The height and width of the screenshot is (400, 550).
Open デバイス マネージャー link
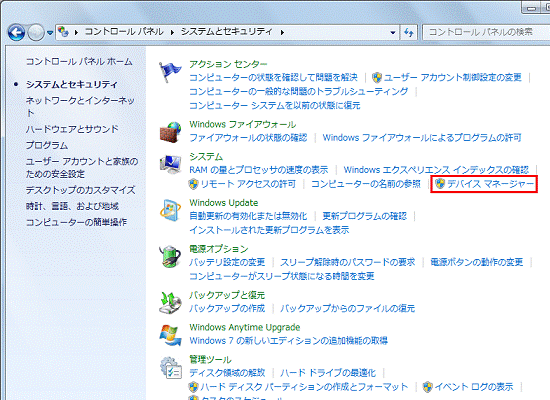[490, 184]
